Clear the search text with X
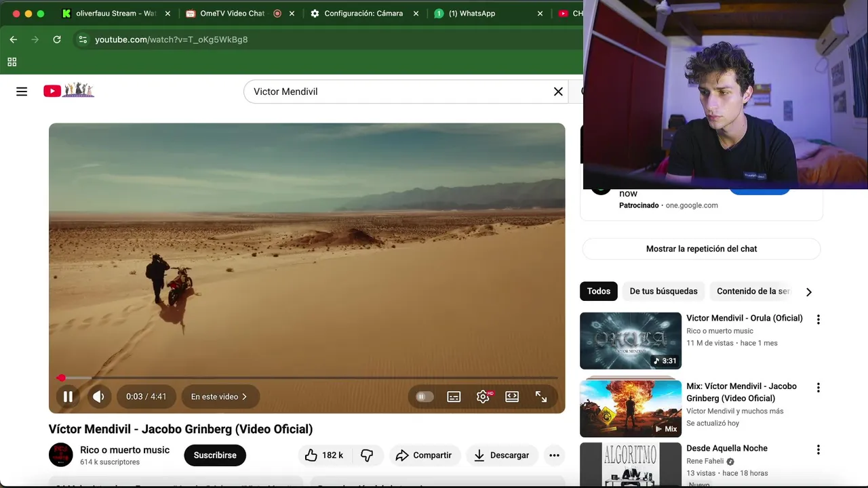 coord(558,91)
